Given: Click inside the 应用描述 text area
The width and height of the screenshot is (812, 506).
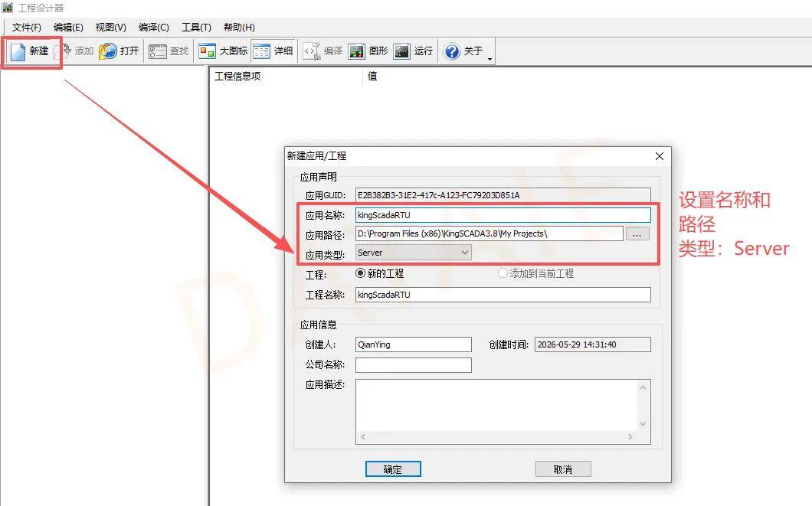Looking at the screenshot, I should click(x=496, y=406).
